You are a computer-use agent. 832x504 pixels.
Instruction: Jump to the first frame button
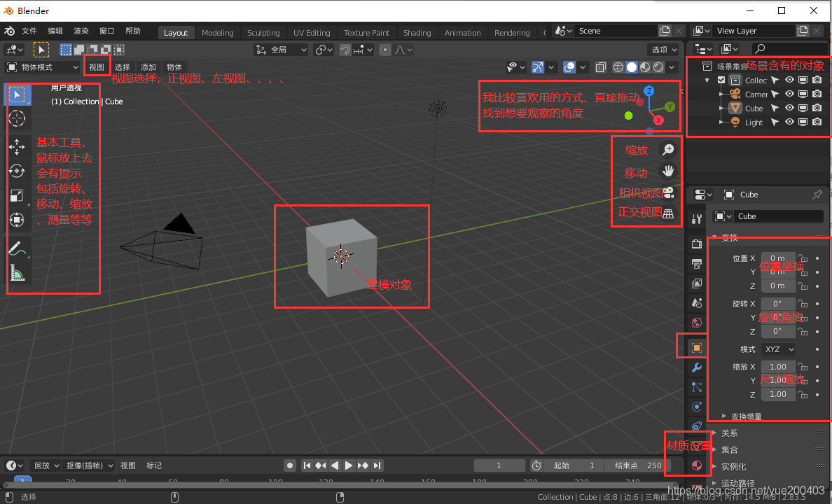(307, 465)
